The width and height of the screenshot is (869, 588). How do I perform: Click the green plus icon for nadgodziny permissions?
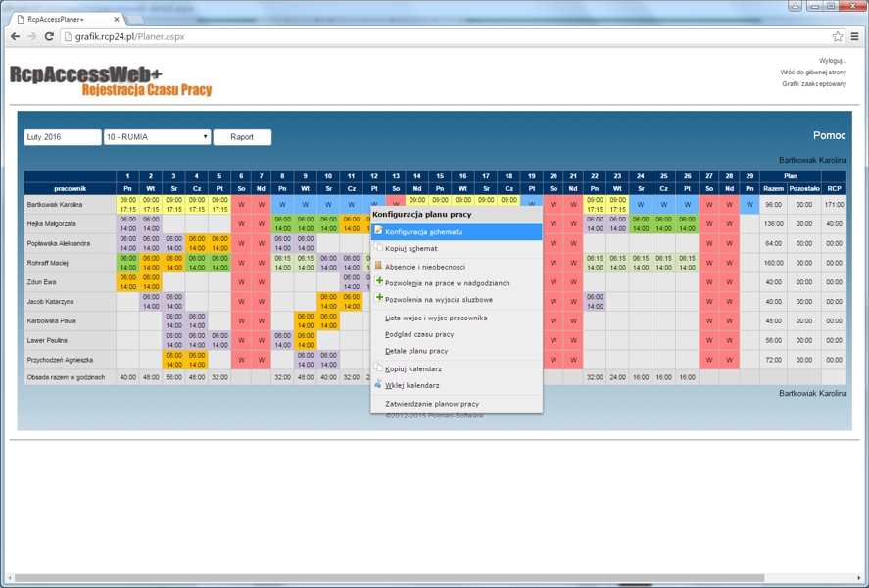coord(379,282)
